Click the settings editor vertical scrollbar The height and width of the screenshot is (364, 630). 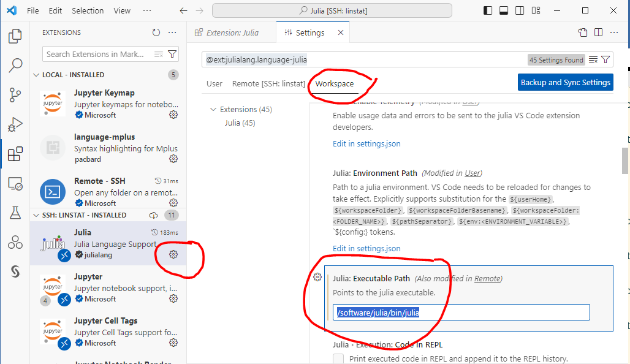tap(624, 161)
